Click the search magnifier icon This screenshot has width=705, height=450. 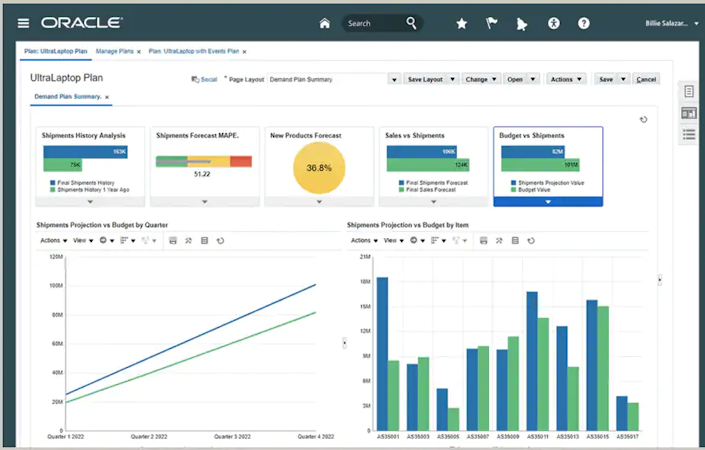(411, 22)
